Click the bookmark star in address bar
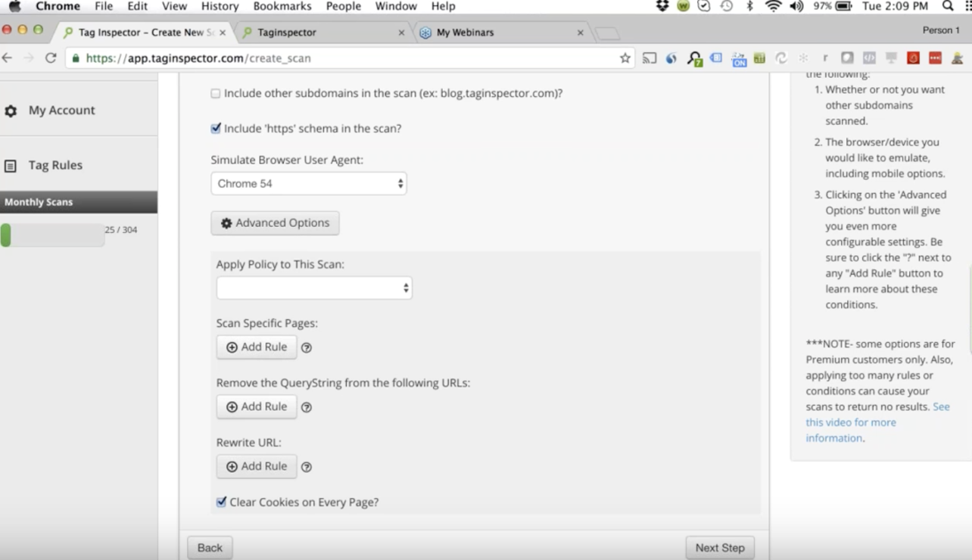This screenshot has width=972, height=560. (x=625, y=58)
